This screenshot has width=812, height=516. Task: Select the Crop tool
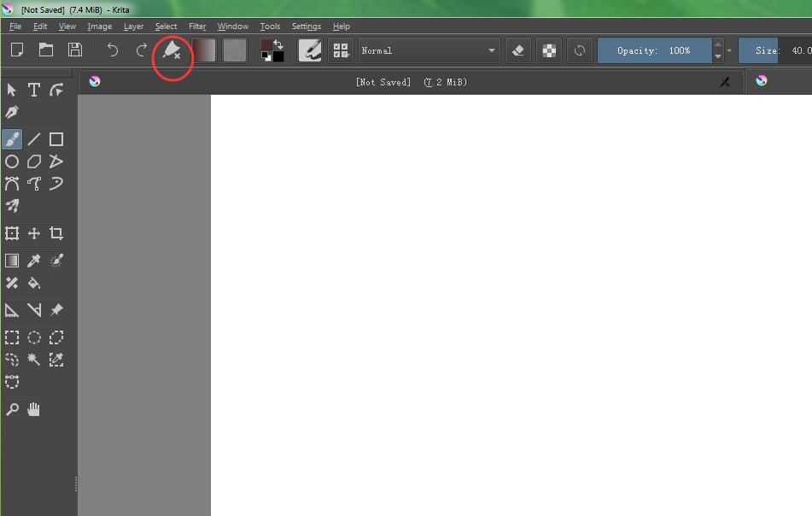[x=56, y=233]
